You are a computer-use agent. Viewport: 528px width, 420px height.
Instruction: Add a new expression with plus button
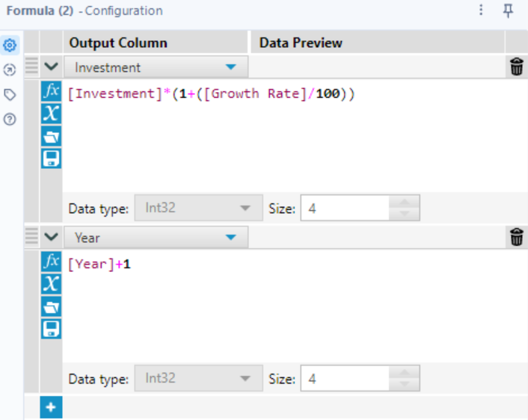coord(51,408)
